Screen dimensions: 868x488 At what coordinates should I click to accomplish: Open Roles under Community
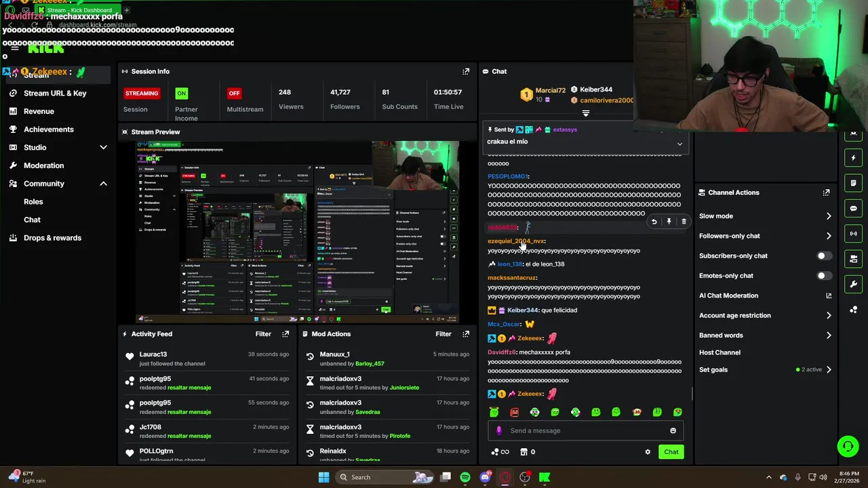coord(33,201)
